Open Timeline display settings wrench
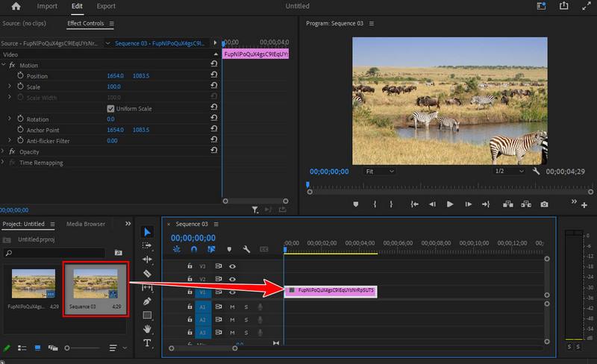The width and height of the screenshot is (597, 364). [246, 249]
